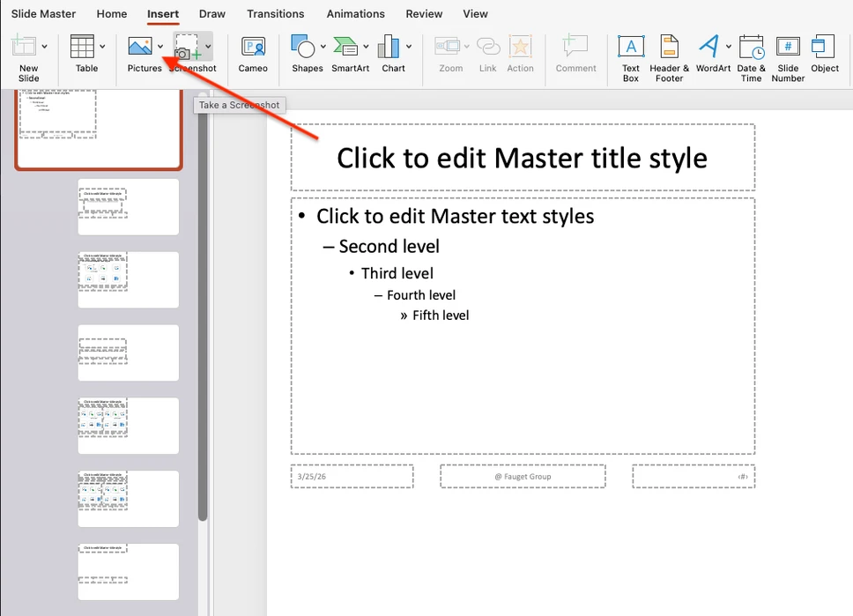Screen dimensions: 853x616
Task: Insert a Table into the slide
Action: [x=84, y=55]
